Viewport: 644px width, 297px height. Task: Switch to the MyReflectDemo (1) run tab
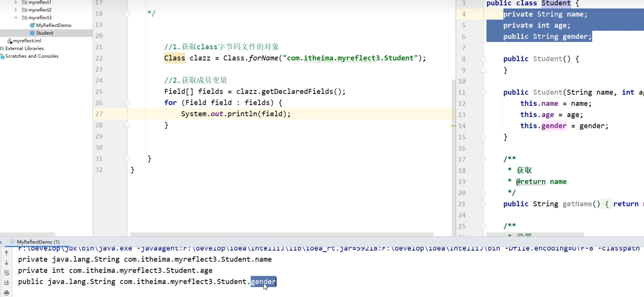point(38,242)
